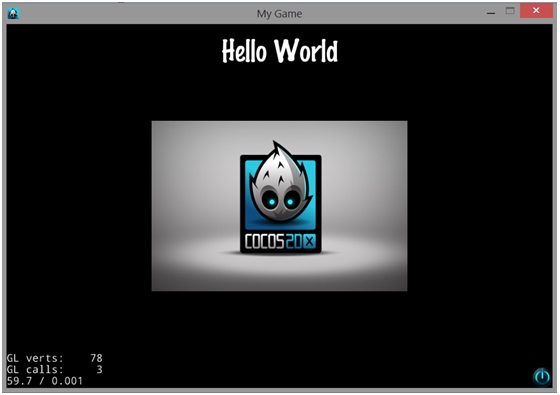Click the COCOS2DX text on logo

point(280,242)
